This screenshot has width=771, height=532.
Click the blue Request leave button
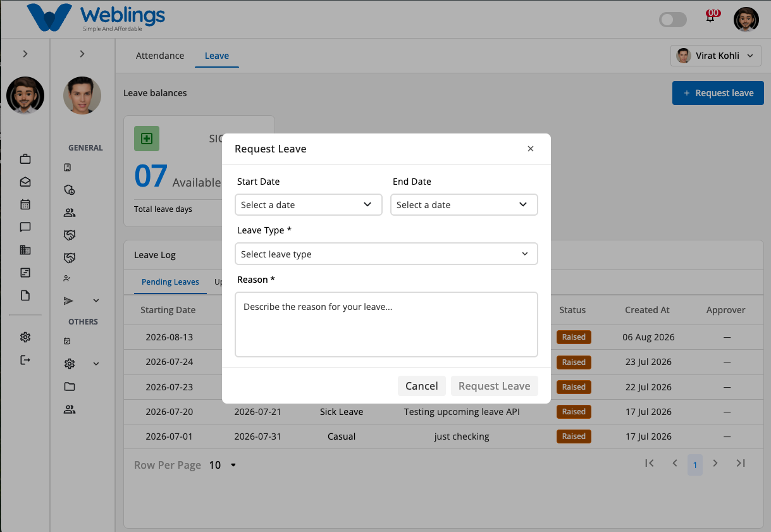[x=718, y=93]
